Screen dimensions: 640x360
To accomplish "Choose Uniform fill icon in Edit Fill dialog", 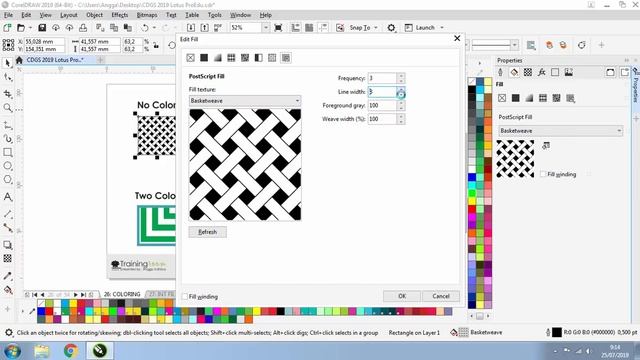I will (x=204, y=58).
